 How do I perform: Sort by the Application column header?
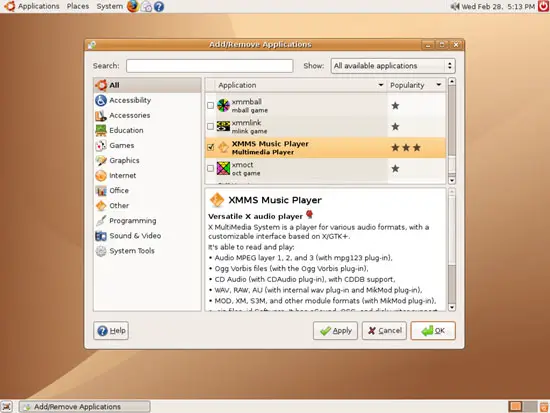[x=301, y=85]
